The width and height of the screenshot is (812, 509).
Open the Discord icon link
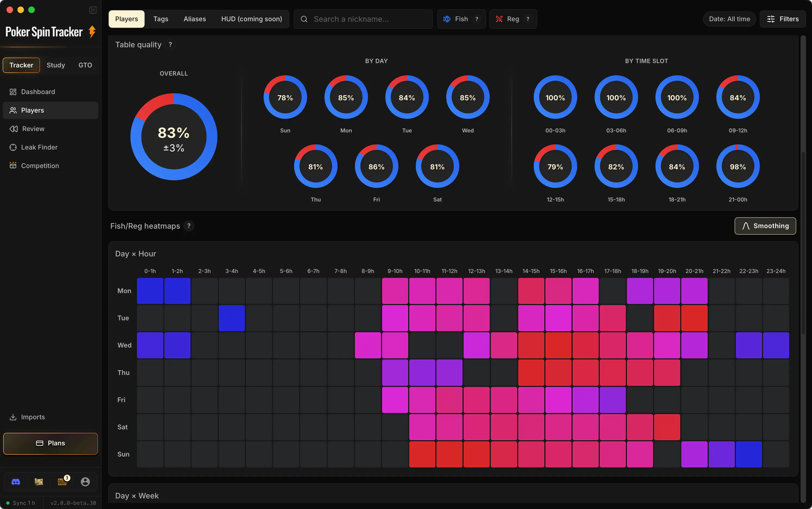[x=16, y=482]
